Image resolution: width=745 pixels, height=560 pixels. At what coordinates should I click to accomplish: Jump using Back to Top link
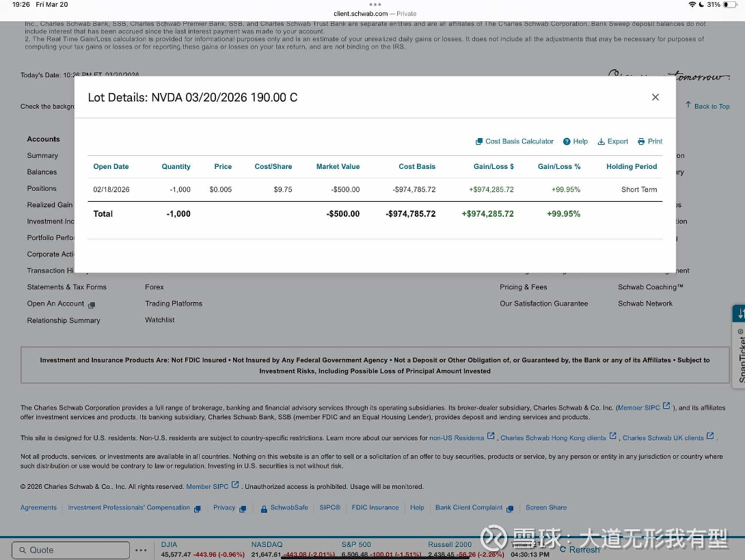tap(707, 106)
